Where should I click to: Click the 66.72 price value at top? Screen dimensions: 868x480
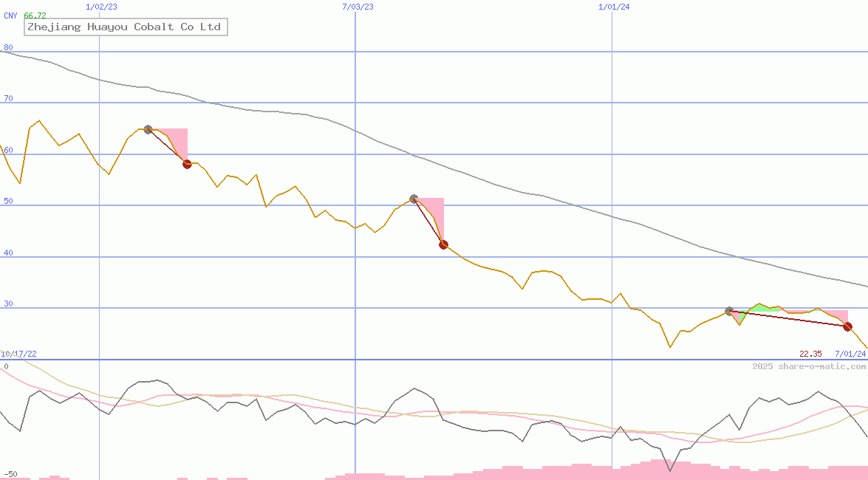(35, 16)
